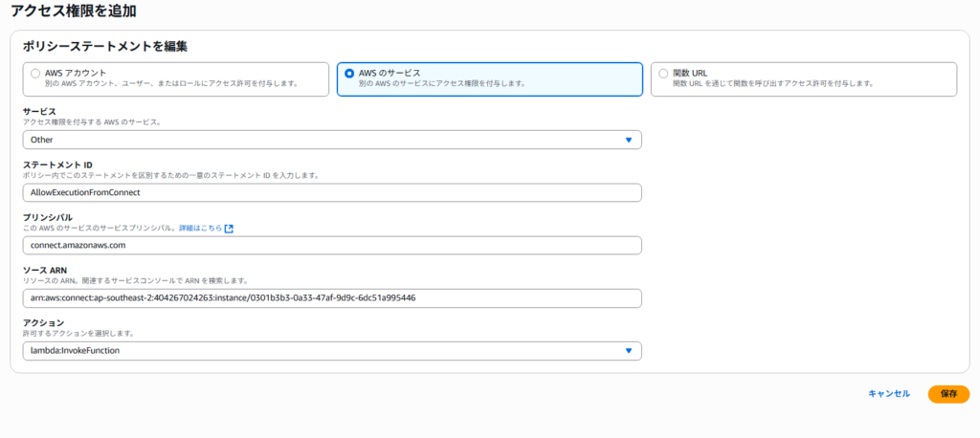Select the 関数 URL radio button
This screenshot has width=980, height=438.
point(663,73)
